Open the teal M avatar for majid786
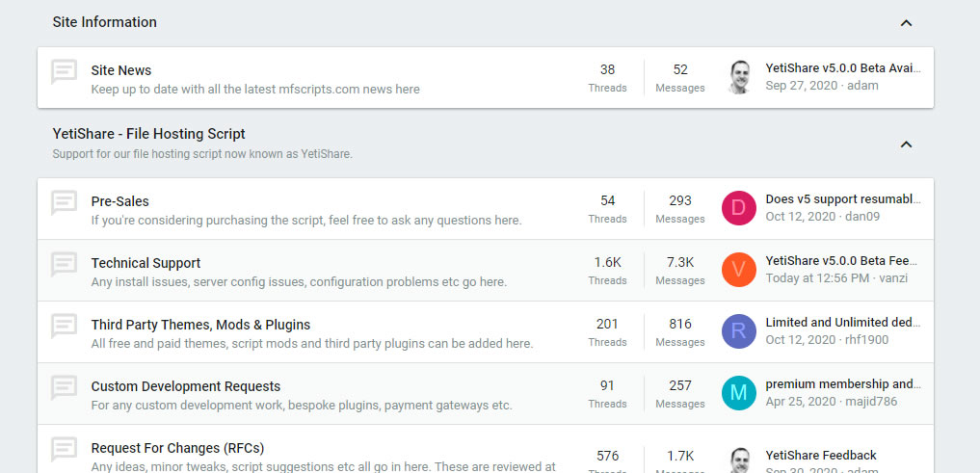The height and width of the screenshot is (473, 980). [739, 392]
